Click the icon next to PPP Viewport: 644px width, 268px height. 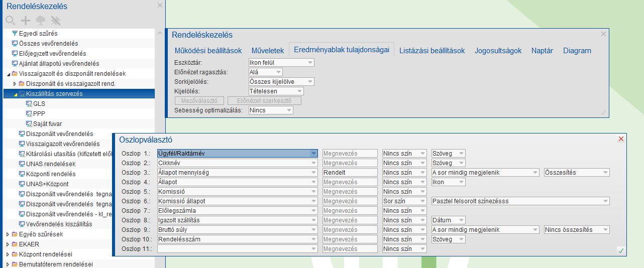29,114
